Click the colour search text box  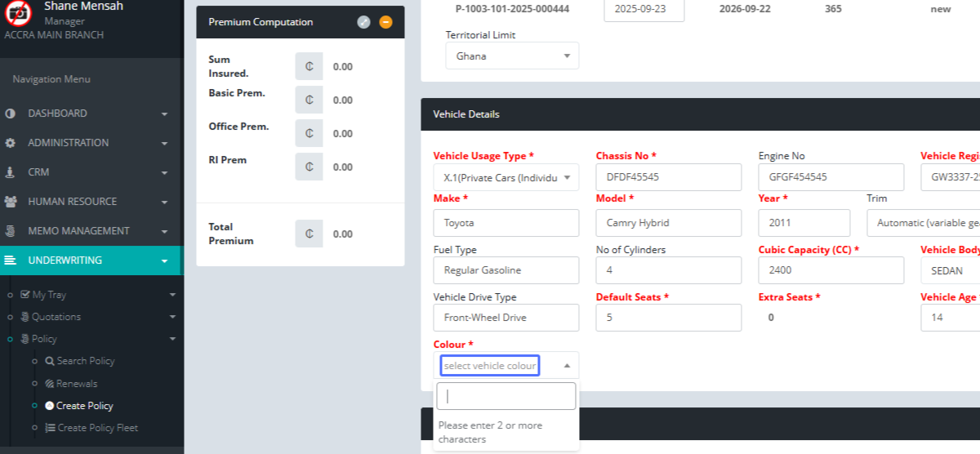tap(506, 396)
